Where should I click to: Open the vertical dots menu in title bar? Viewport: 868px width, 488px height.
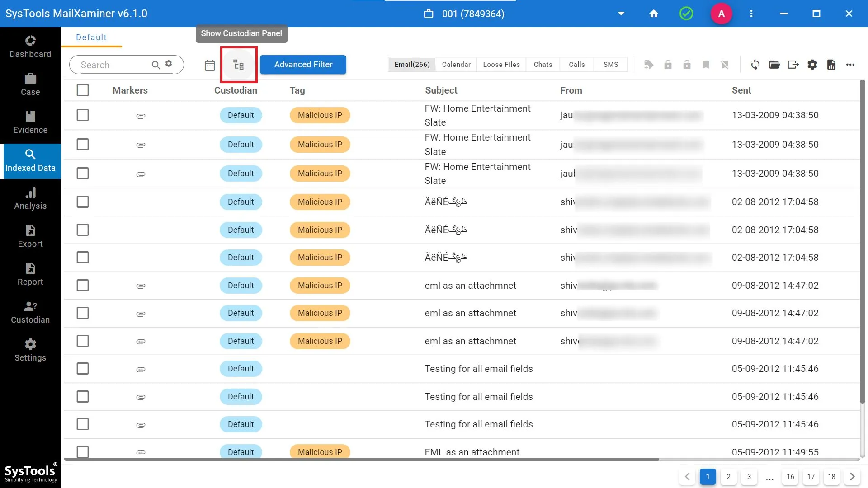(751, 14)
